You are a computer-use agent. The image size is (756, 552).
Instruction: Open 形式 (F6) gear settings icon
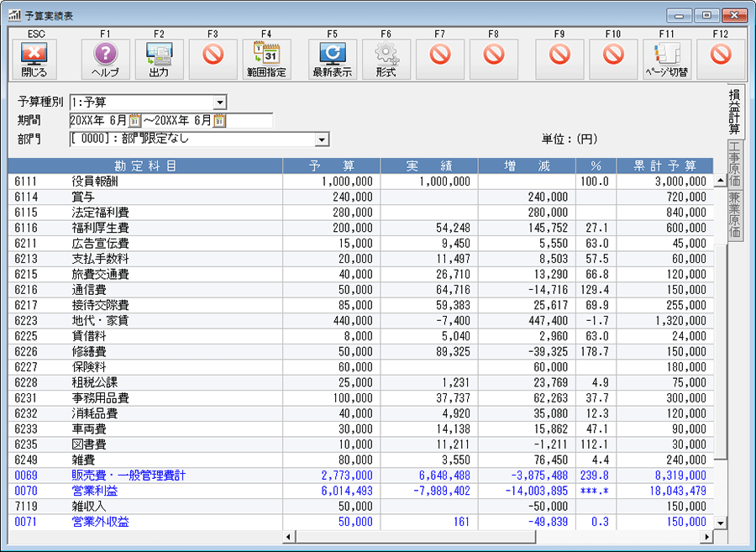pos(386,60)
